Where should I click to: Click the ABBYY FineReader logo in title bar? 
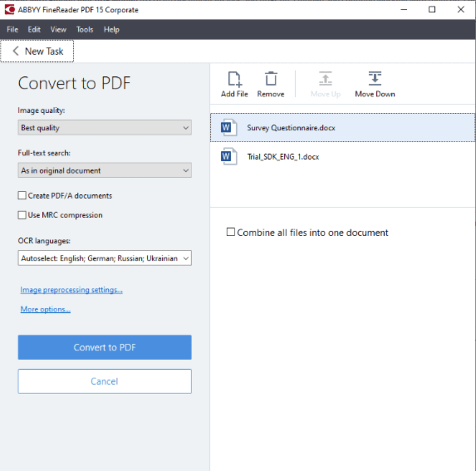[9, 10]
